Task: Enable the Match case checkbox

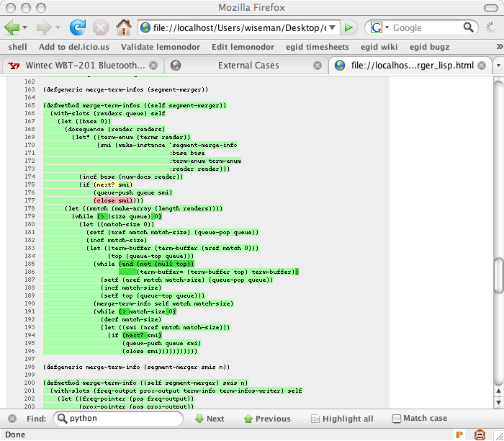Action: [397, 419]
